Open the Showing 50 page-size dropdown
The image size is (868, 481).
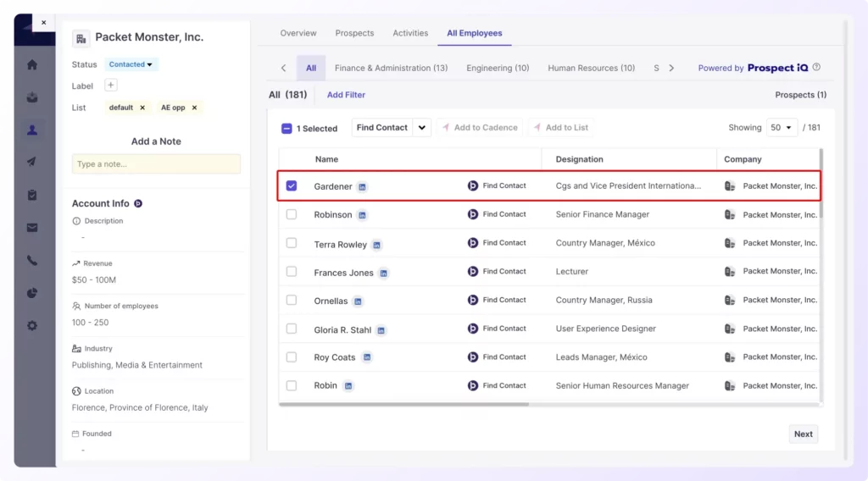782,128
